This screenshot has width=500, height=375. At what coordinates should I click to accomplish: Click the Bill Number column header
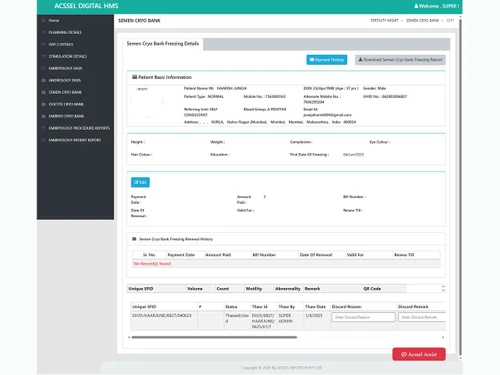click(264, 255)
